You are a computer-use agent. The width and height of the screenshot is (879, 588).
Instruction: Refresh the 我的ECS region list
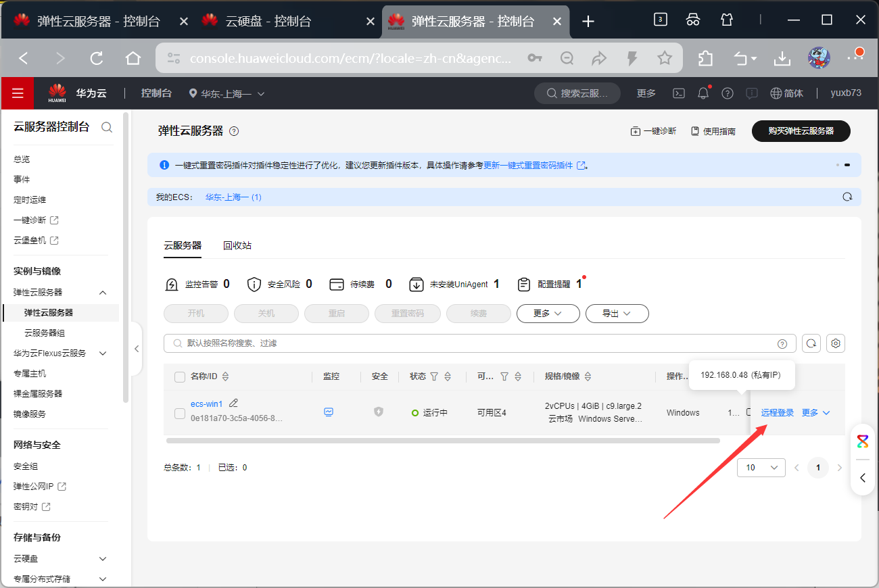click(x=847, y=197)
